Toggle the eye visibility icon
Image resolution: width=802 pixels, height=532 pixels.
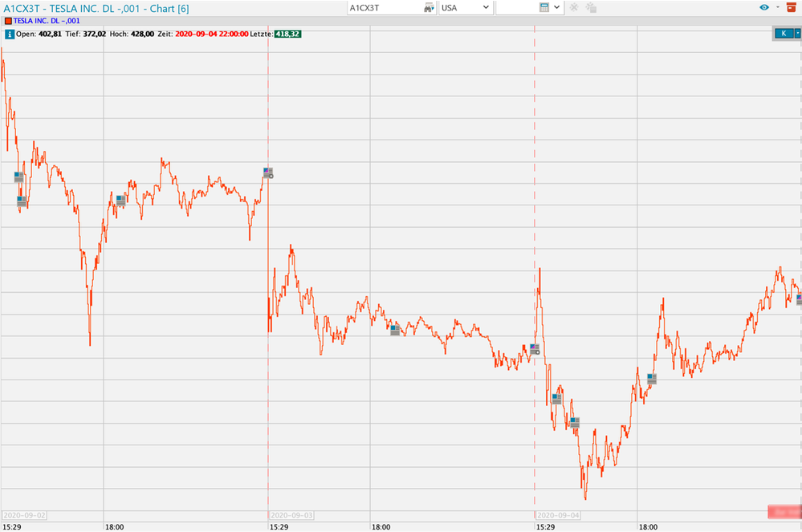click(764, 7)
